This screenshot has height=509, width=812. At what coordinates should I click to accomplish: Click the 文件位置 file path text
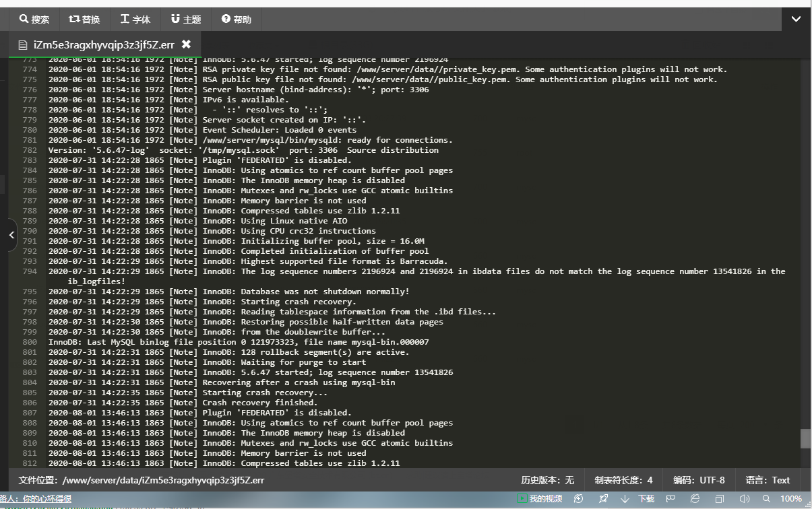pyautogui.click(x=142, y=480)
